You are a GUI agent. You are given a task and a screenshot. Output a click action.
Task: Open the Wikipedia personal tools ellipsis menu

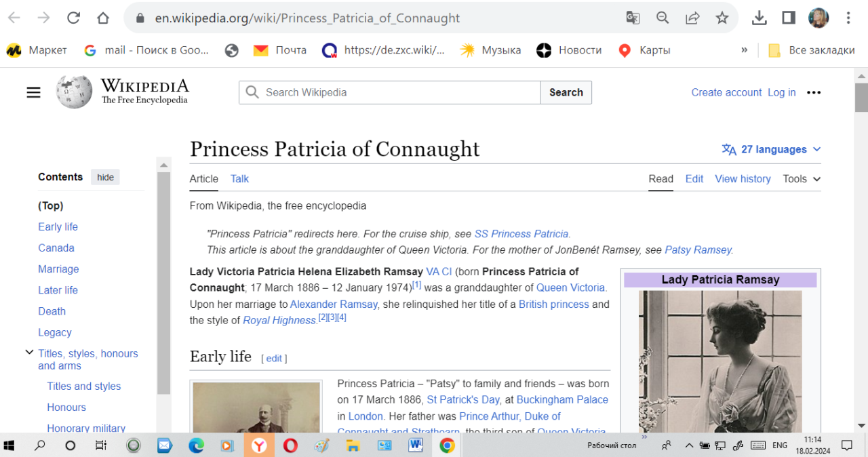coord(814,93)
